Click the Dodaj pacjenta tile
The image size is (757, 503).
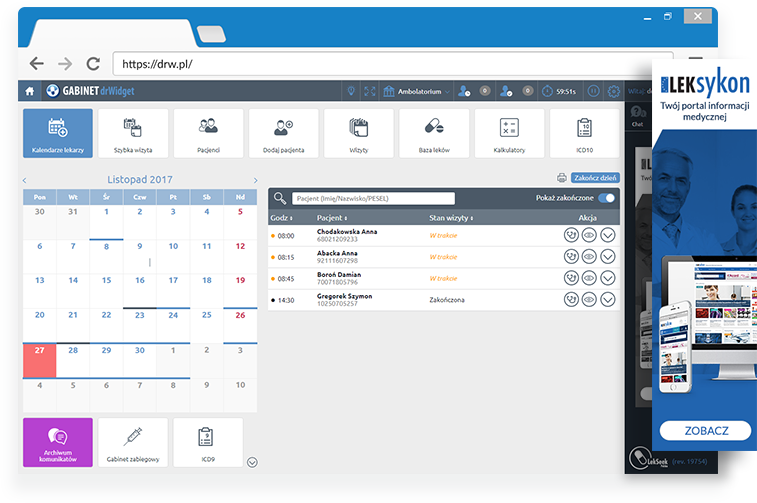click(284, 133)
